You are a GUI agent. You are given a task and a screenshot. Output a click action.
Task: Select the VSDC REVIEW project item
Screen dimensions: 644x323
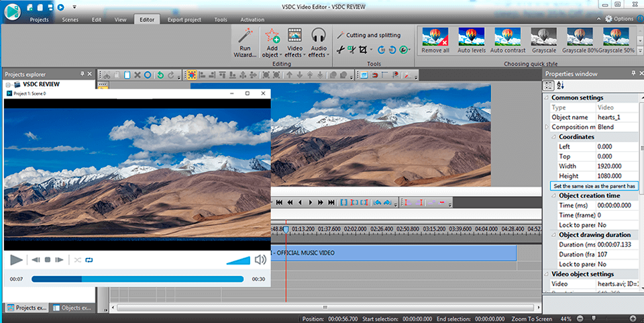pyautogui.click(x=41, y=84)
